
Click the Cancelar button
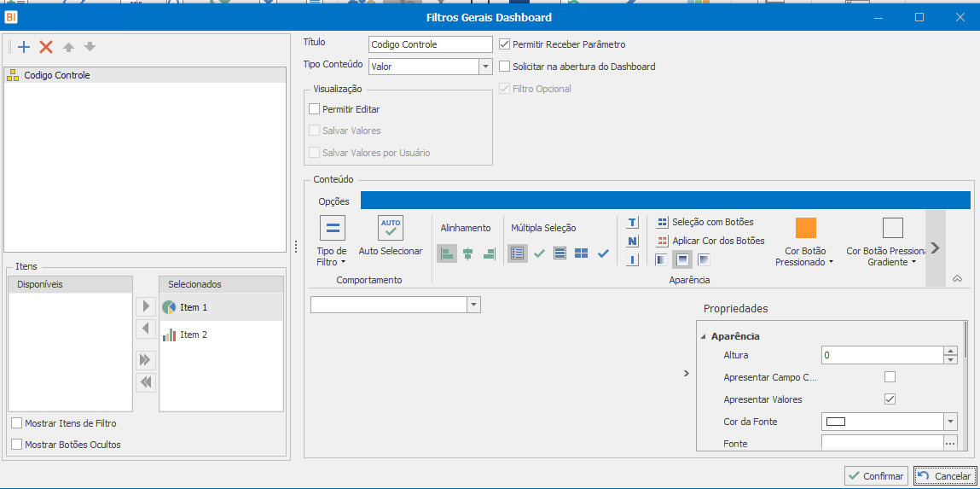pos(943,476)
